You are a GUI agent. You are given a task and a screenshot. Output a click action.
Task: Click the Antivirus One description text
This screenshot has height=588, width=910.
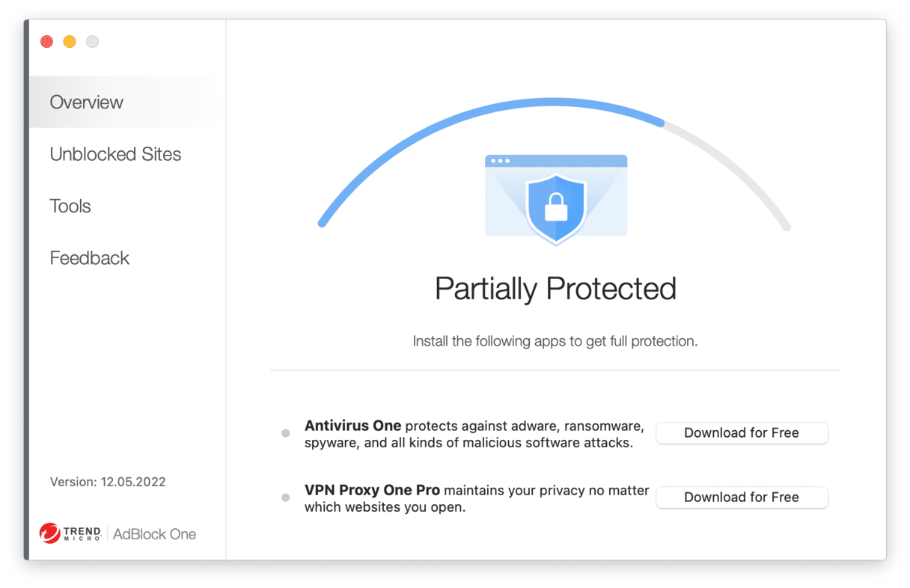point(474,434)
